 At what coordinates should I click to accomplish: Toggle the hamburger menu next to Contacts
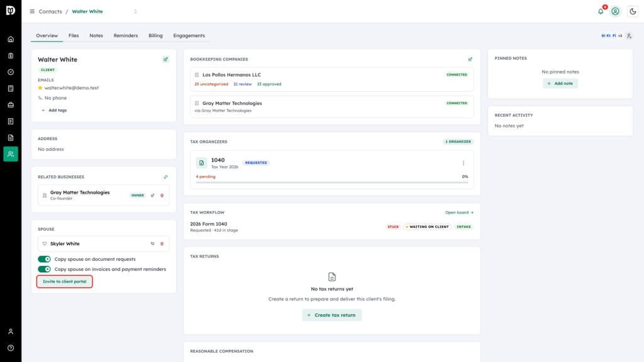pyautogui.click(x=32, y=11)
